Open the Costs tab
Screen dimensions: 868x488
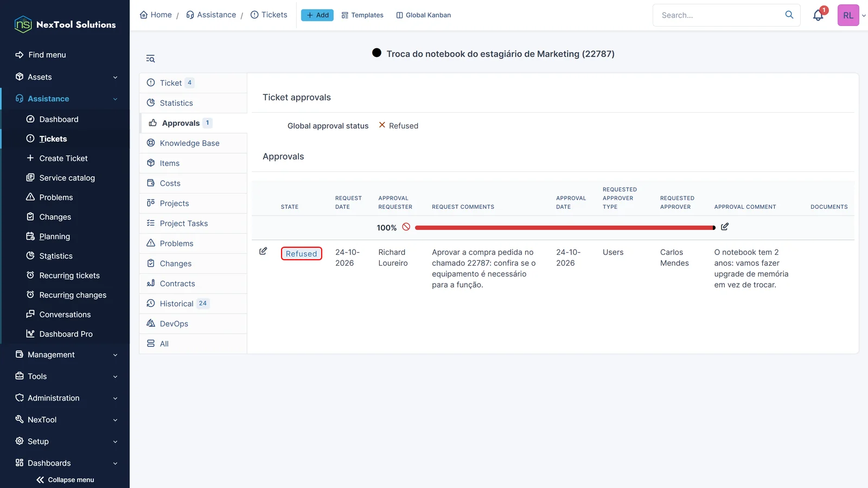(x=193, y=183)
